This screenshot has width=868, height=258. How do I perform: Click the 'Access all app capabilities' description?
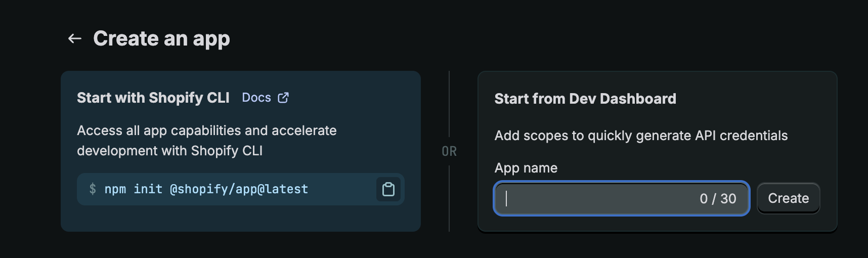[x=206, y=131]
